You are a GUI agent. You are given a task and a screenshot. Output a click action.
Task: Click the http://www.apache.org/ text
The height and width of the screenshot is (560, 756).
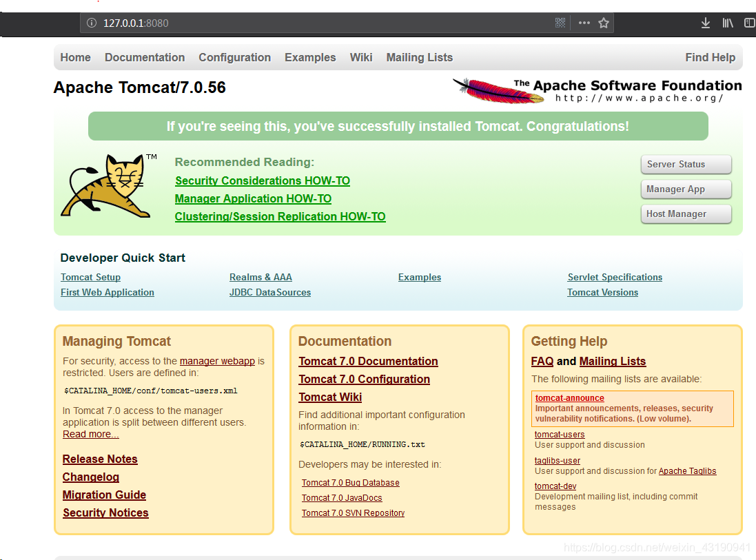(640, 98)
